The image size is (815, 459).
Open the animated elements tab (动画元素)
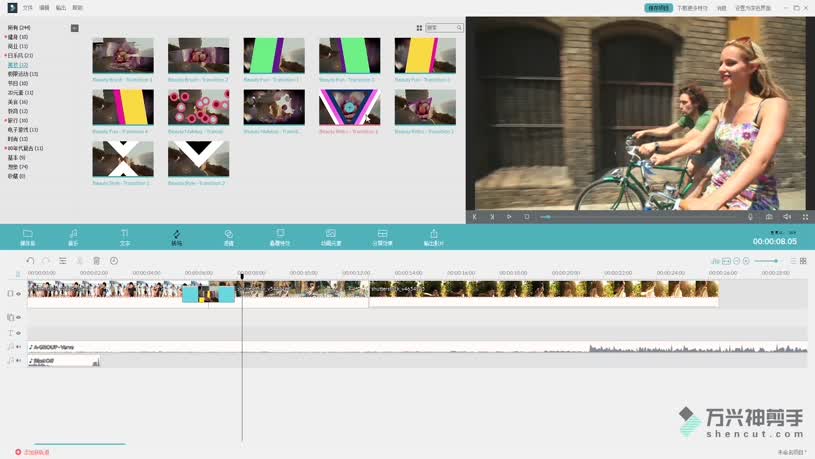(x=331, y=237)
